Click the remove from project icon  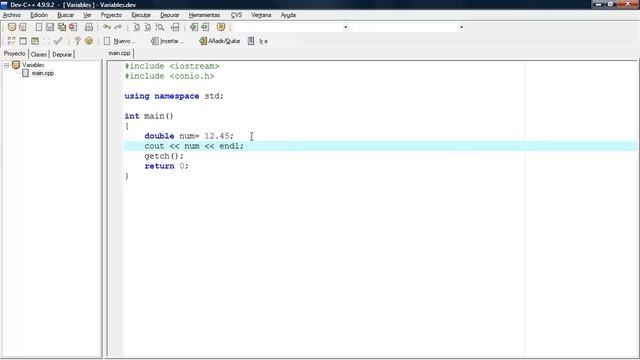tap(205, 27)
